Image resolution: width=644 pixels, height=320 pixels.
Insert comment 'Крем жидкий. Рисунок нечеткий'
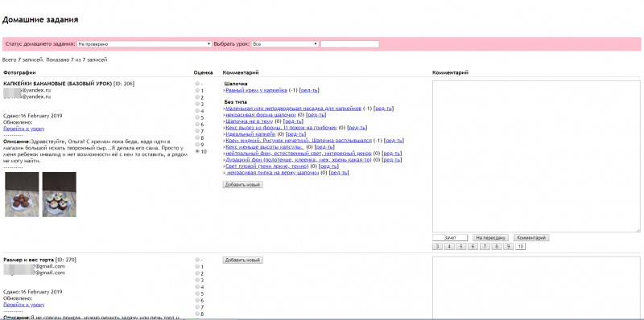point(299,141)
